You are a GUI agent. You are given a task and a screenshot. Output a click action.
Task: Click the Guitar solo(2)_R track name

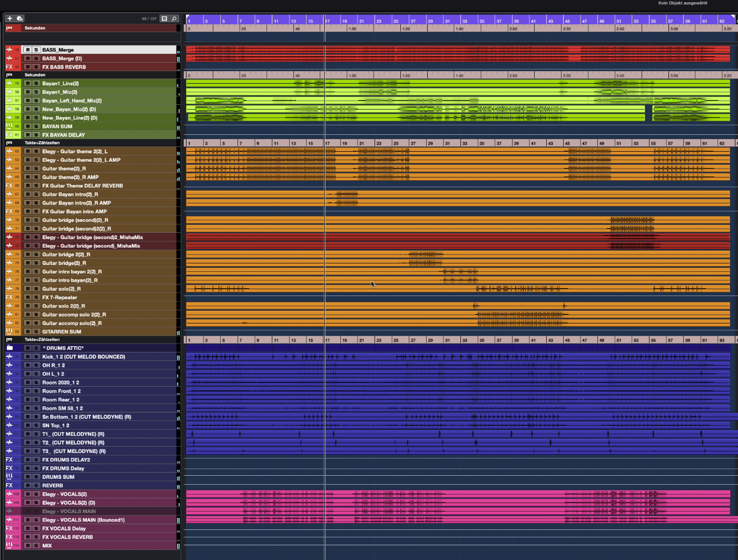point(61,289)
